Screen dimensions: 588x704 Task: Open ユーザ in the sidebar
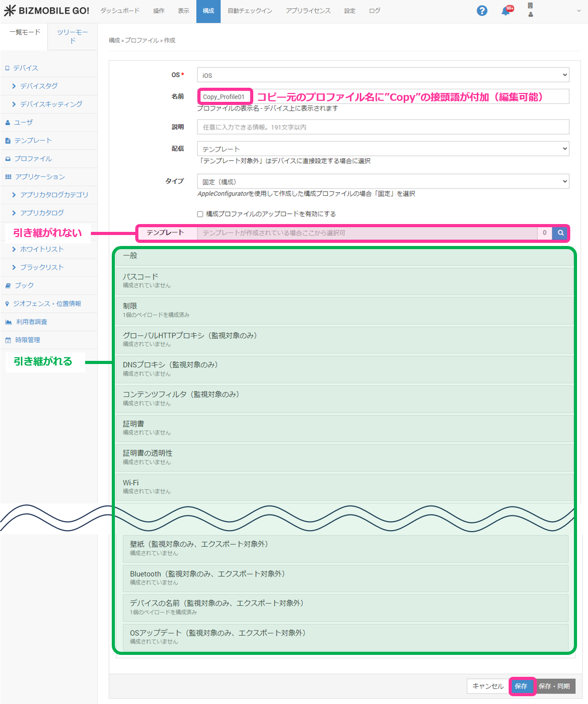[x=23, y=122]
